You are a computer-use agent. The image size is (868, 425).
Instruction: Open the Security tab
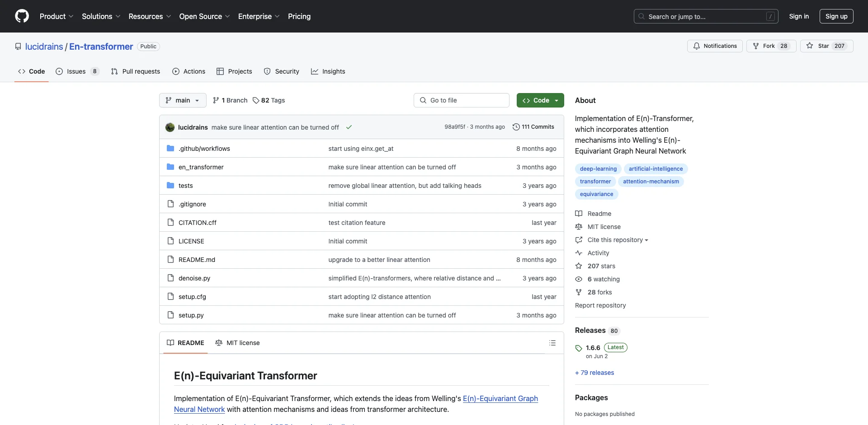tap(282, 71)
